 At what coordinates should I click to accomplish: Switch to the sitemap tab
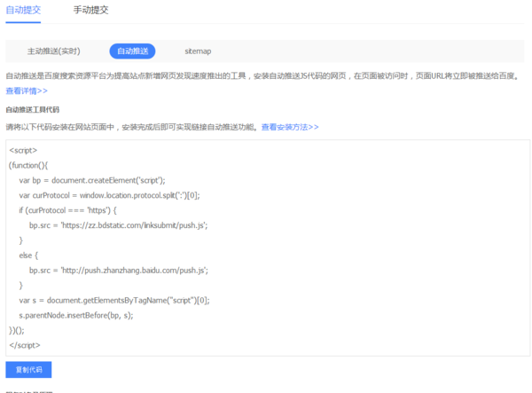(198, 51)
